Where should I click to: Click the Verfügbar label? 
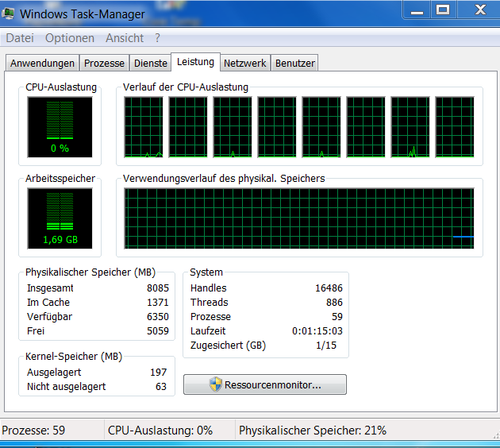click(49, 316)
